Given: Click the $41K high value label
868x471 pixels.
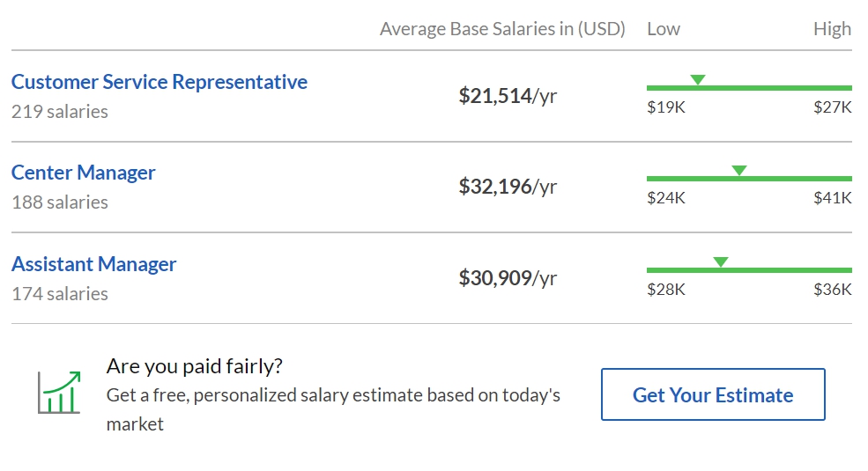Looking at the screenshot, I should click(x=832, y=198).
